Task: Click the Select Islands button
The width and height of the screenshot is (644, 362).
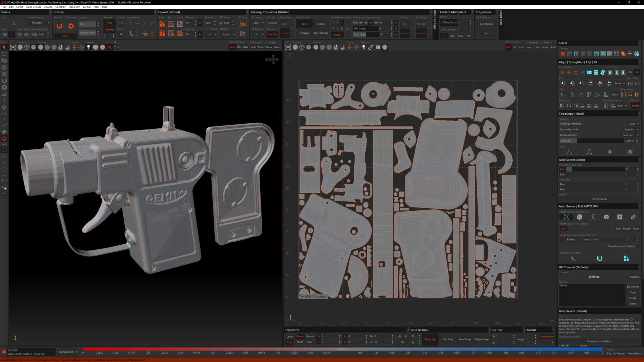Action: [x=599, y=199]
